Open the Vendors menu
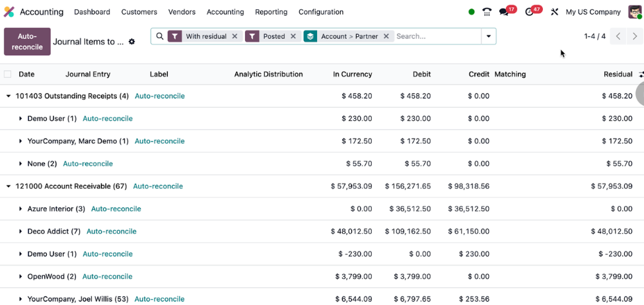This screenshot has height=305, width=644. click(x=182, y=12)
